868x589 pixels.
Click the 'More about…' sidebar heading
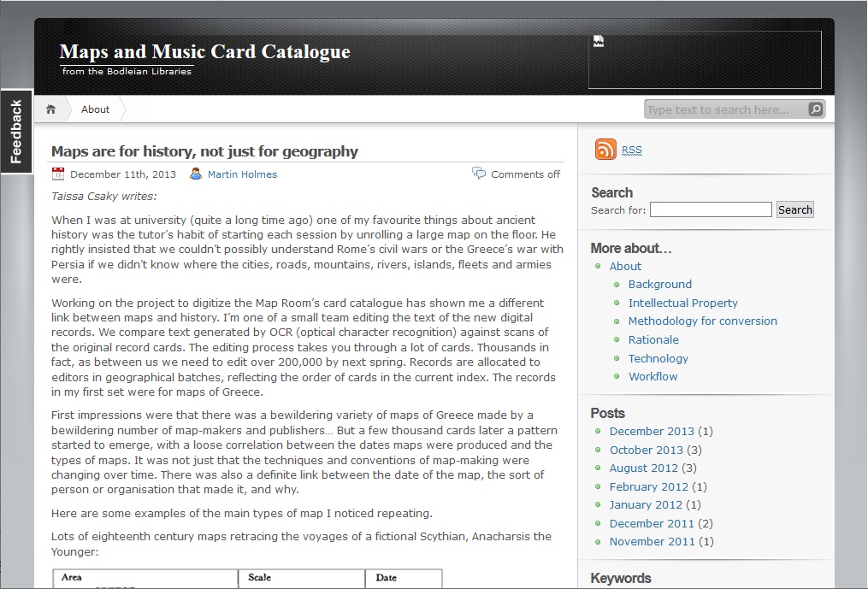tap(631, 249)
